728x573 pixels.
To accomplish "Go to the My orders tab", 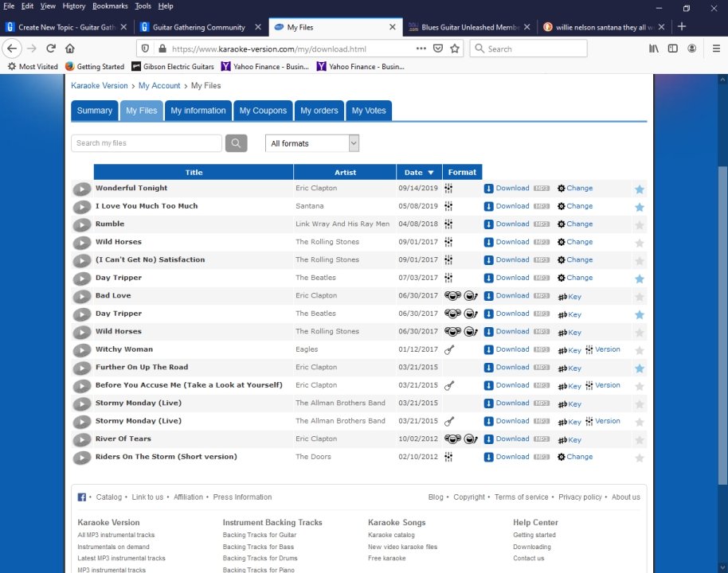I will click(x=319, y=111).
